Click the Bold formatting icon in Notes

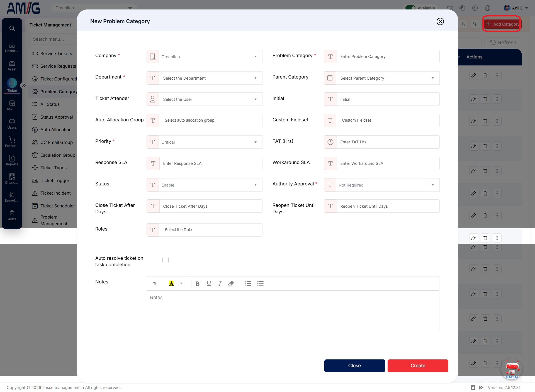click(197, 283)
